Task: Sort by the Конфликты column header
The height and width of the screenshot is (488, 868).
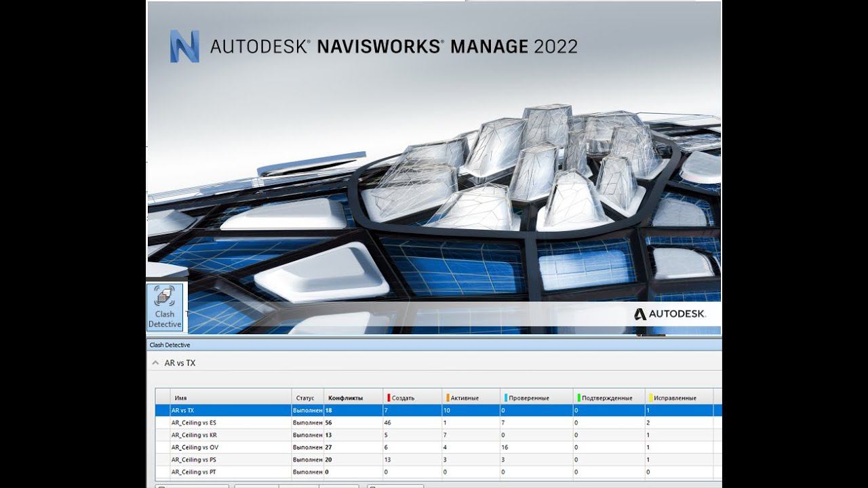Action: pyautogui.click(x=353, y=398)
